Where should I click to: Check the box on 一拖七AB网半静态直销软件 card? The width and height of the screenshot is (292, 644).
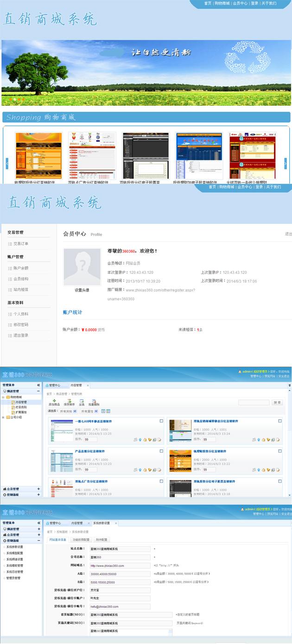(161, 421)
